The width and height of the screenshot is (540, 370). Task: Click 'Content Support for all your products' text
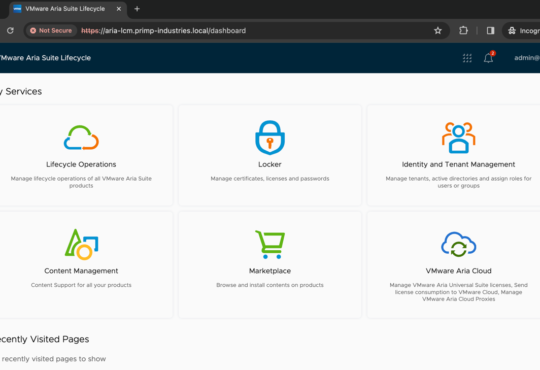[81, 285]
